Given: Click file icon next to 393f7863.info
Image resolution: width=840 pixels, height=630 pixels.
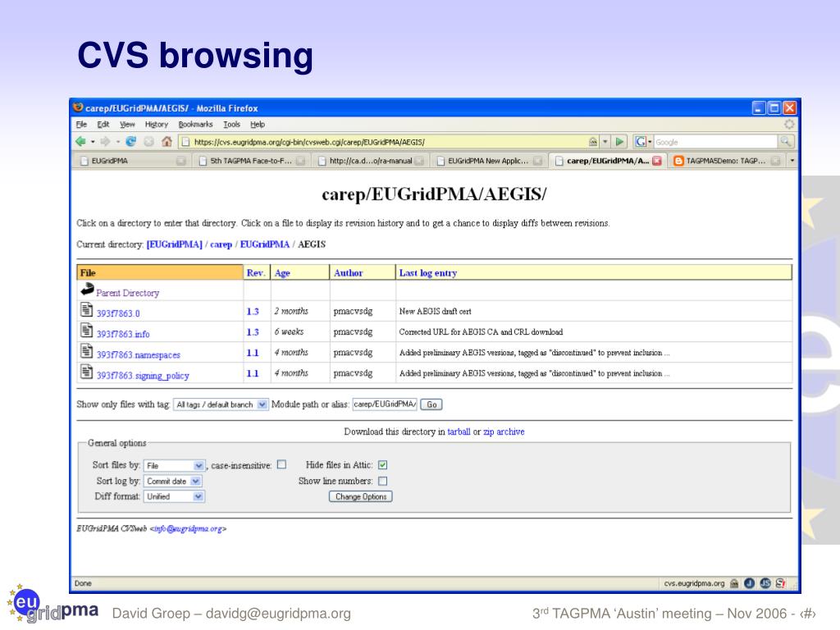Looking at the screenshot, I should (86, 330).
